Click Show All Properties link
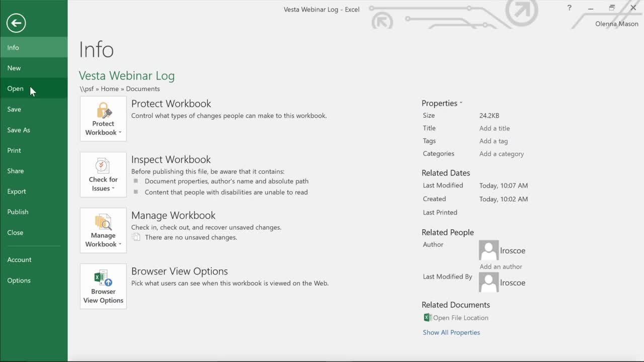644x362 pixels. tap(451, 332)
